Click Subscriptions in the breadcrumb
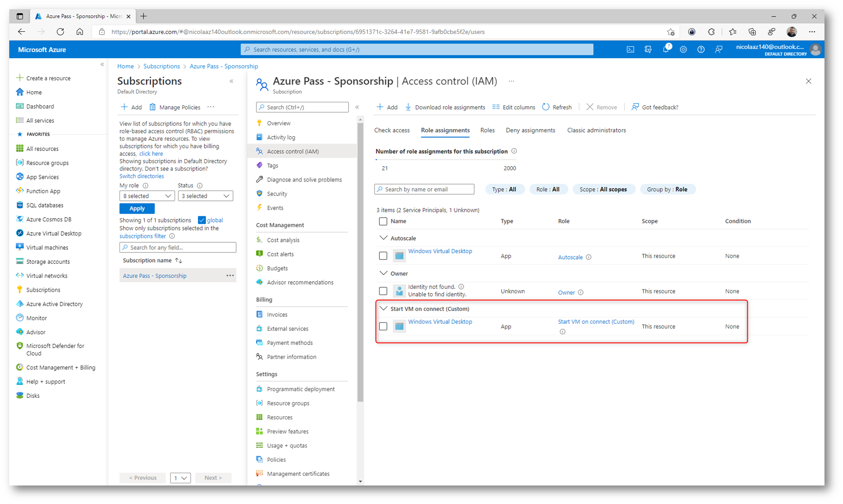Viewport: 843px width, 504px height. pos(161,66)
